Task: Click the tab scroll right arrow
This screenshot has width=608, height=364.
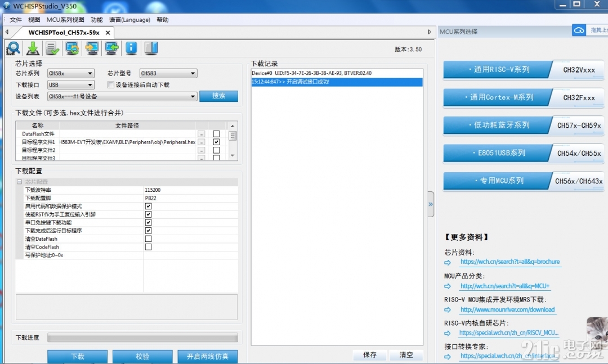Action: pyautogui.click(x=429, y=32)
